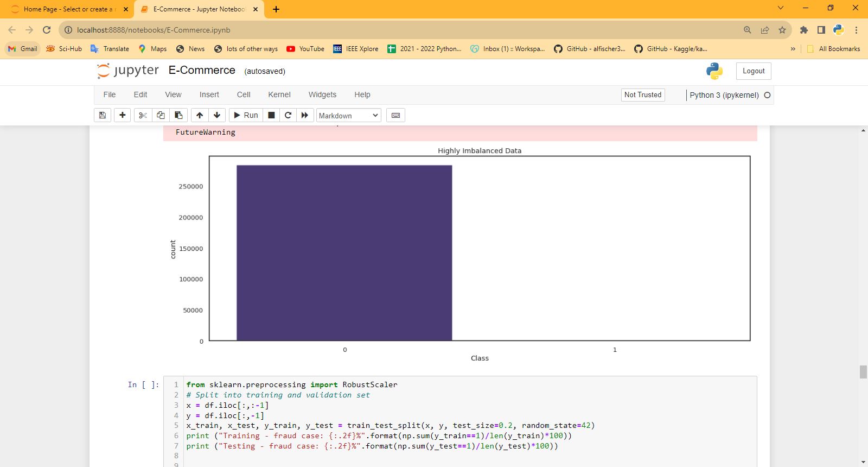Open the tab search chevron

[781, 8]
